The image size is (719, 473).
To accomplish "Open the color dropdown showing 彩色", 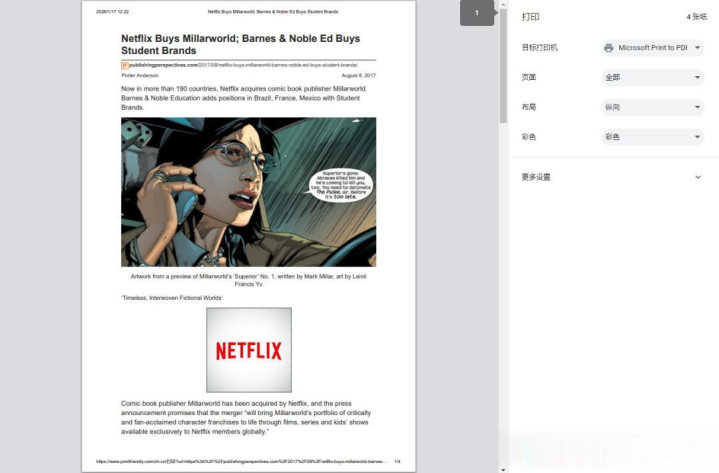I will 652,137.
